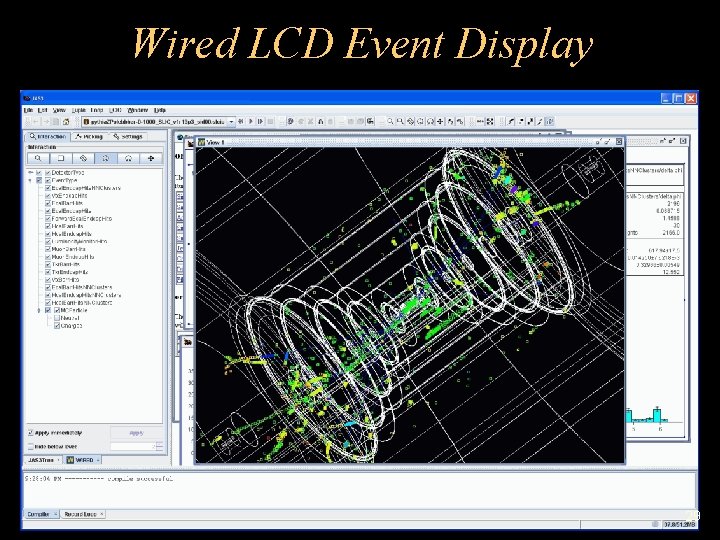Open the File menu

click(28, 110)
